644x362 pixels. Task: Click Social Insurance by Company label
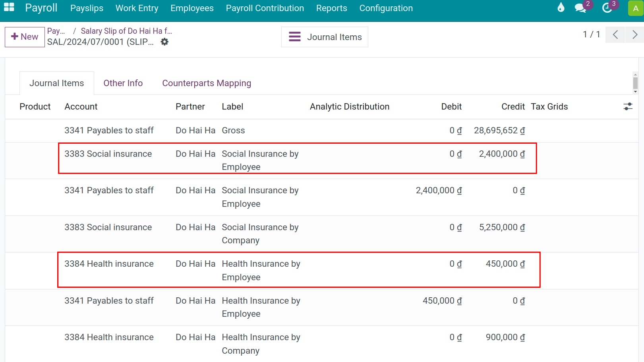pos(260,234)
